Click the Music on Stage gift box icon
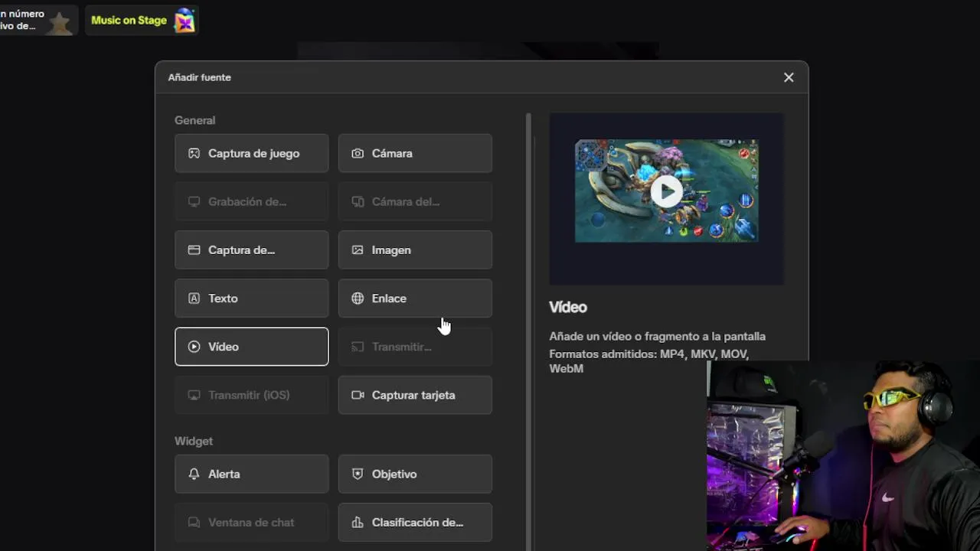 (185, 21)
